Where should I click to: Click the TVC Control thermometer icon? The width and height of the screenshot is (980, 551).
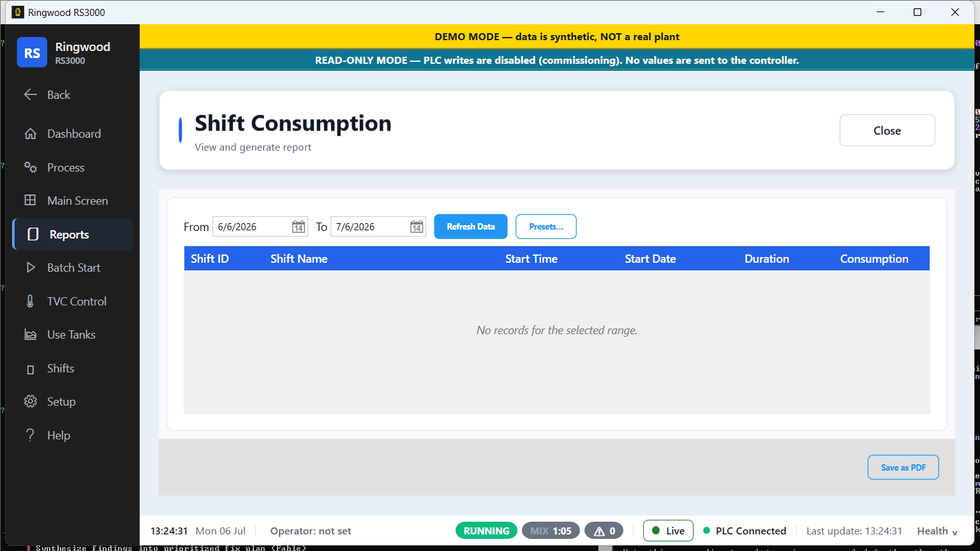(x=30, y=301)
